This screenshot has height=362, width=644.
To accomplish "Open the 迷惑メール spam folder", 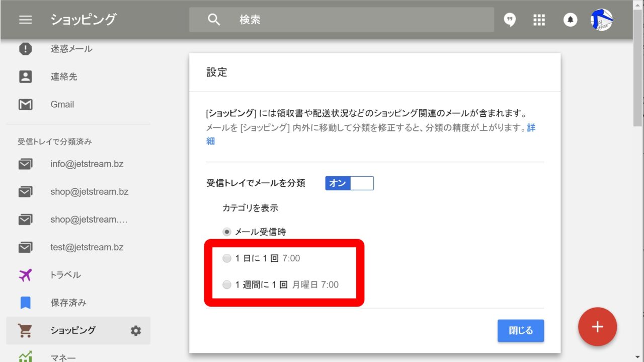I will pyautogui.click(x=71, y=49).
